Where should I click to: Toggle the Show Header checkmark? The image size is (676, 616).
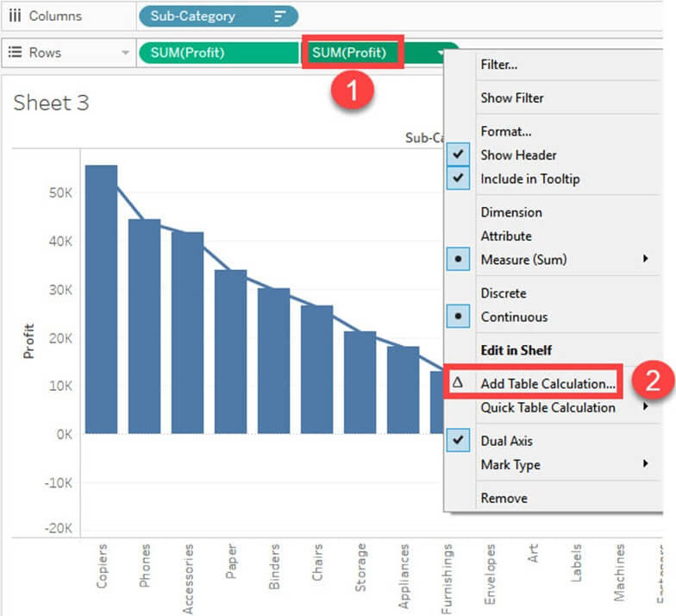pyautogui.click(x=458, y=155)
